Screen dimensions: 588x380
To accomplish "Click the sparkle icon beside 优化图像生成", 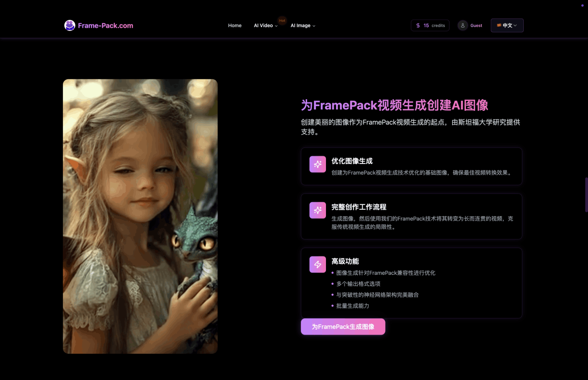I will click(318, 164).
